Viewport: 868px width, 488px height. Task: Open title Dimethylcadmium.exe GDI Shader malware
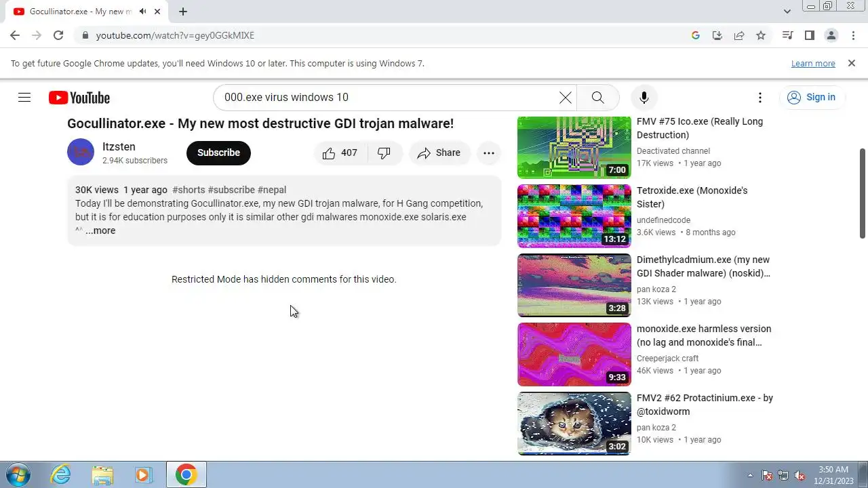(703, 266)
